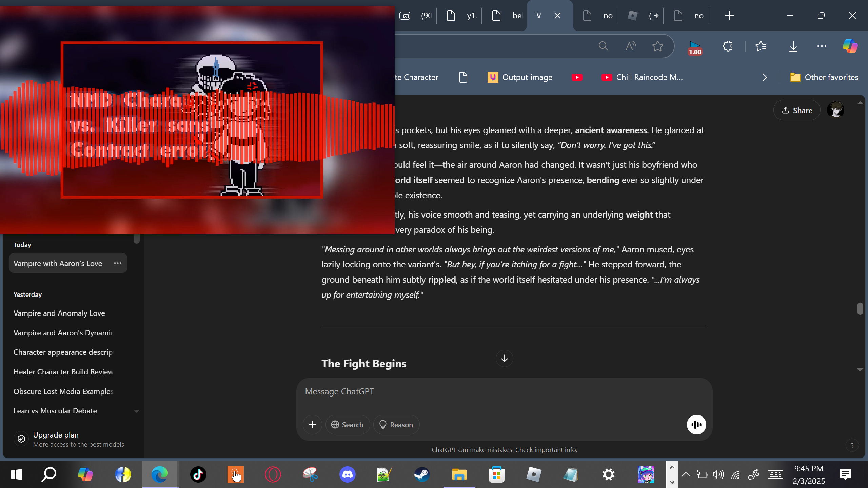Viewport: 868px width, 488px height.
Task: Click Upgrade plan in the sidebar
Action: coord(73,439)
